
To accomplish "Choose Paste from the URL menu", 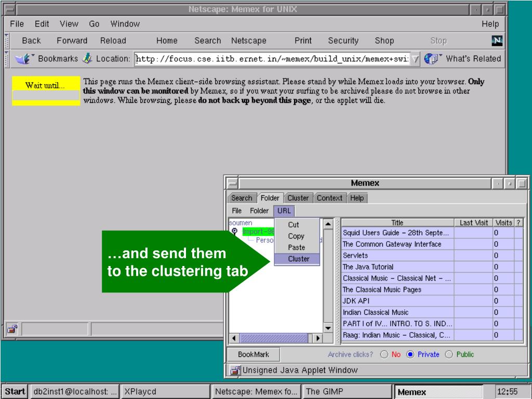I will pos(297,247).
